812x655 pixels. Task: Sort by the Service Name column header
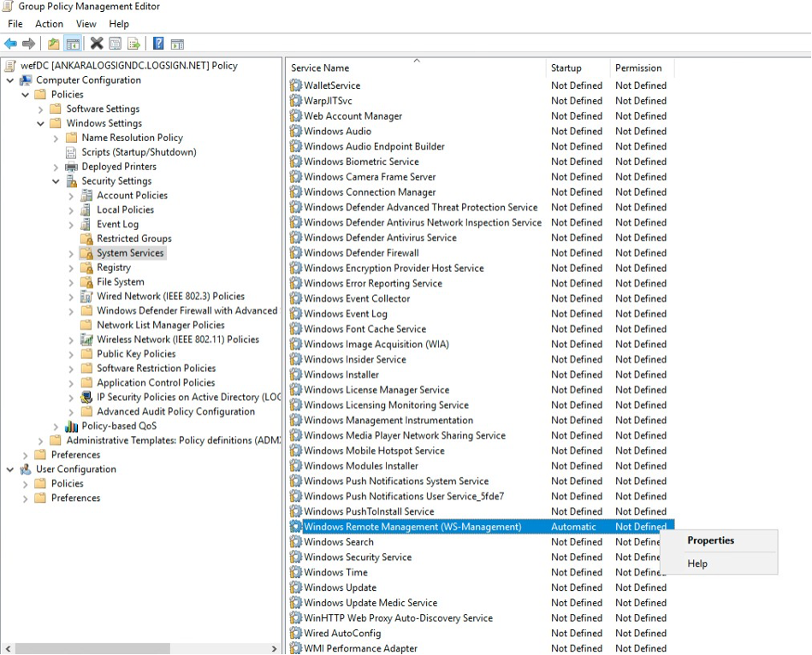coord(417,68)
